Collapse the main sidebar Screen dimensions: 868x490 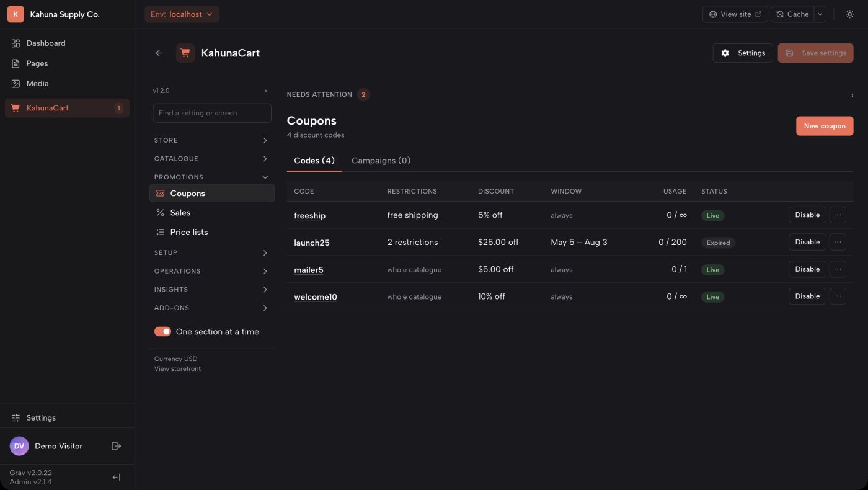[116, 477]
